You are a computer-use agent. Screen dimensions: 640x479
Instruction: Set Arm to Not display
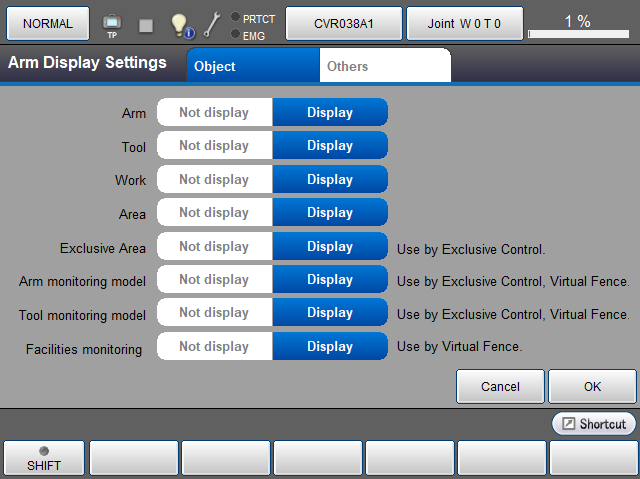[x=214, y=113]
